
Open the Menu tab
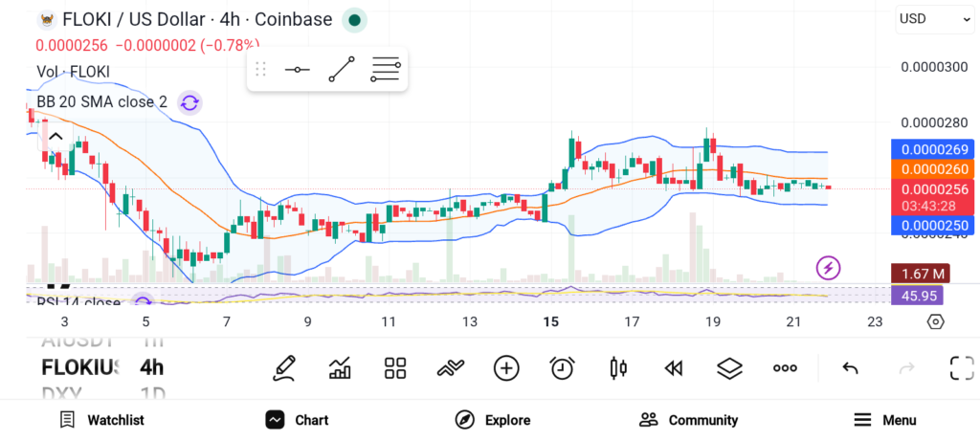coord(885,420)
